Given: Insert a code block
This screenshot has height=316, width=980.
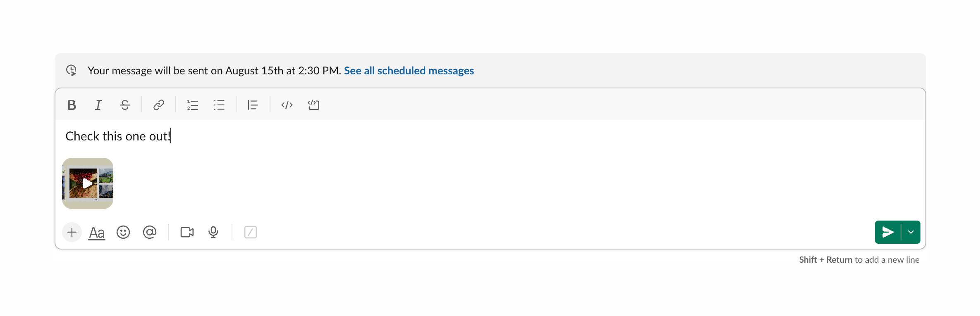Looking at the screenshot, I should (x=313, y=105).
